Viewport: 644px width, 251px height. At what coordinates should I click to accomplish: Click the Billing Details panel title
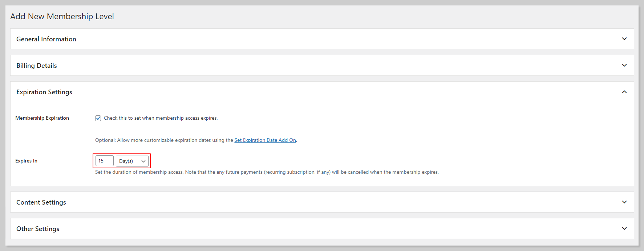coord(37,66)
